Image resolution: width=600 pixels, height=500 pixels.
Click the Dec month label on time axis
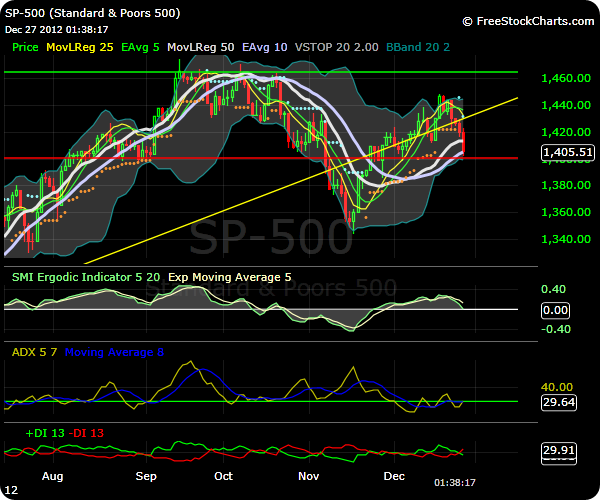(x=394, y=476)
